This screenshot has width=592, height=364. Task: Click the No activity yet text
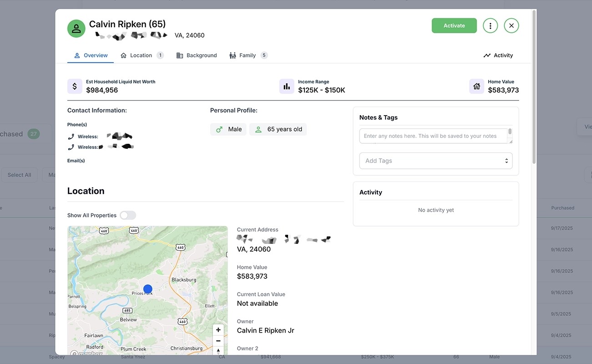(436, 210)
